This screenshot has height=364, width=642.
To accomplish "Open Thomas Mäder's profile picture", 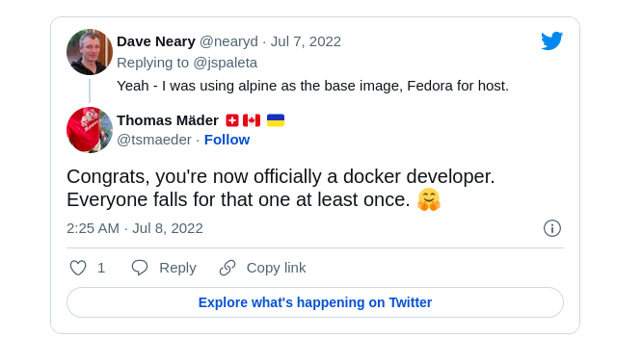I will [90, 130].
